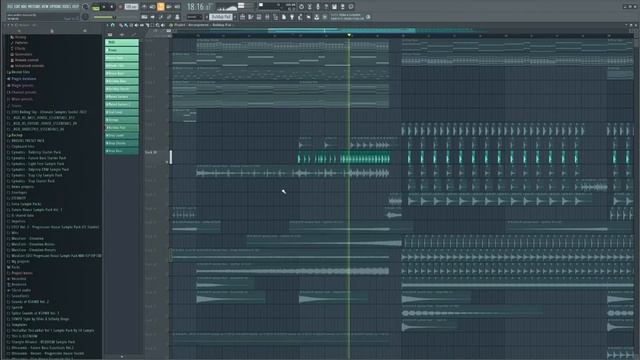640x360 pixels.
Task: Open the global snap selector dropdown
Action: [194, 17]
